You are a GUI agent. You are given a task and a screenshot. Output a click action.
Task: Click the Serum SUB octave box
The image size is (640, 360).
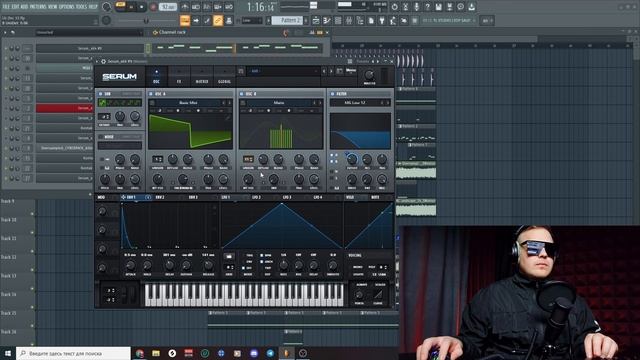(104, 117)
